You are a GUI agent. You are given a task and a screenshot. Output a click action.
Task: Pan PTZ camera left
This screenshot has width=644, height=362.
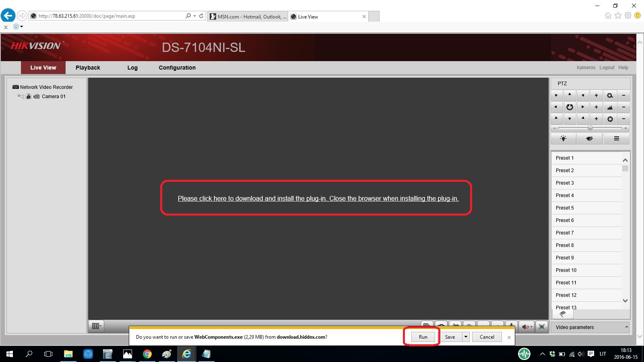pyautogui.click(x=556, y=107)
